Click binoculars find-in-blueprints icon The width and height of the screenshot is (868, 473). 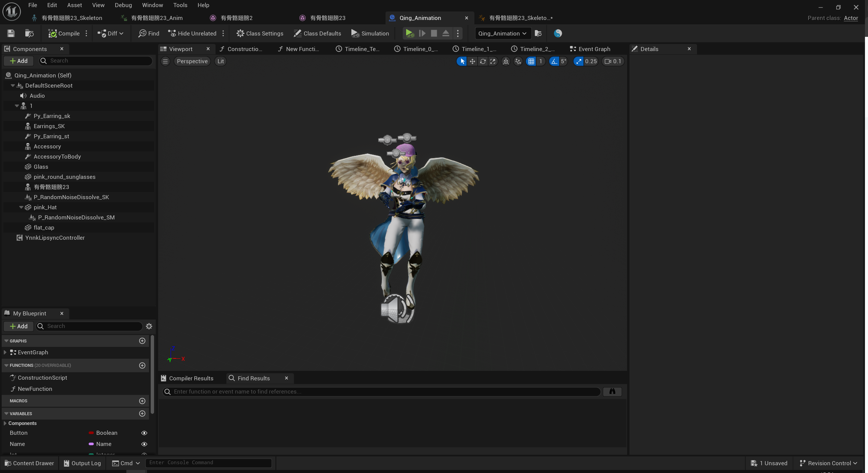pyautogui.click(x=612, y=392)
